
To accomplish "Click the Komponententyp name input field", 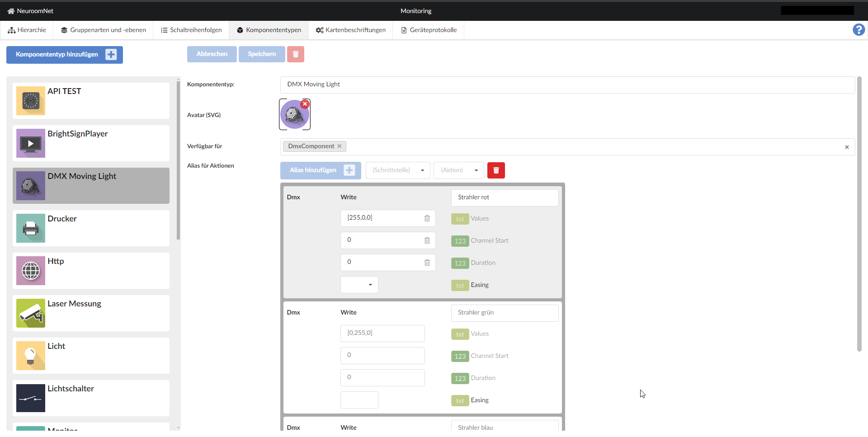I will [x=567, y=85].
